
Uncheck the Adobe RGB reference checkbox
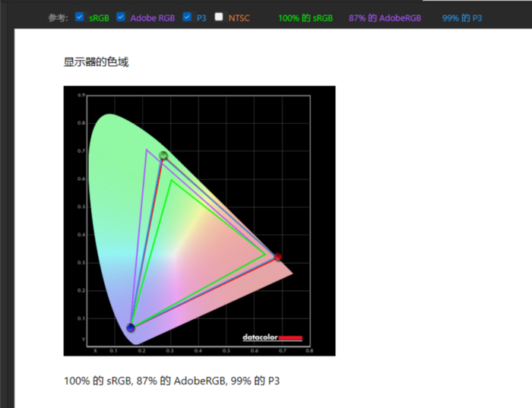(121, 17)
